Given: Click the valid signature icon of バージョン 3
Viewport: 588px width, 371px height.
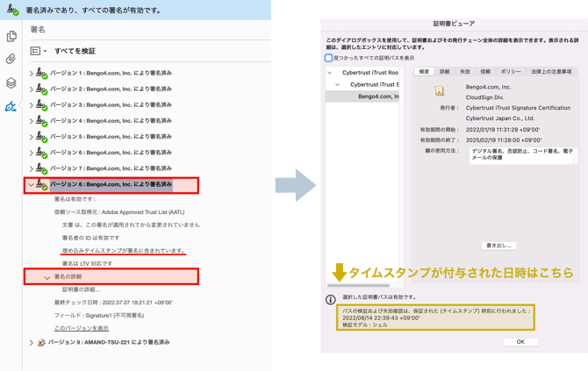Looking at the screenshot, I should [41, 105].
